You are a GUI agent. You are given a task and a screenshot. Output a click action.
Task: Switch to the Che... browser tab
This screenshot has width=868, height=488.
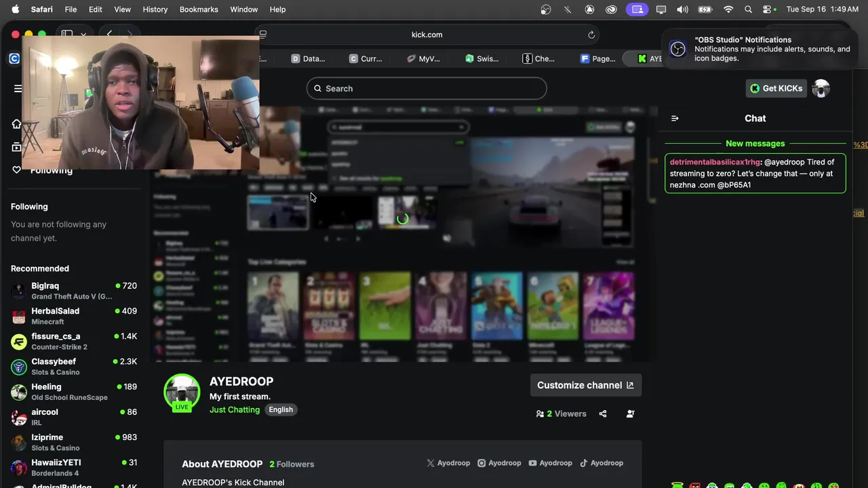[x=539, y=59]
